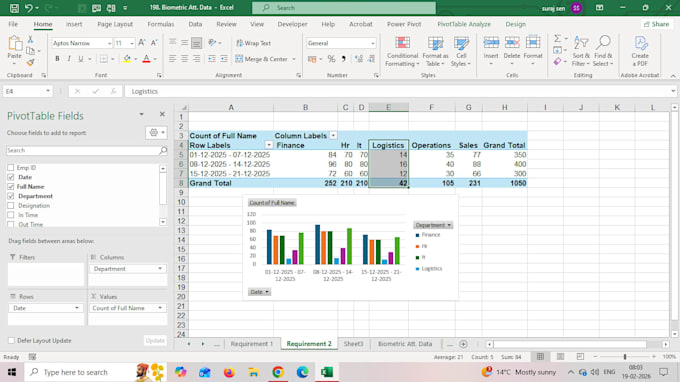Open chart Department filter button

[x=433, y=225]
